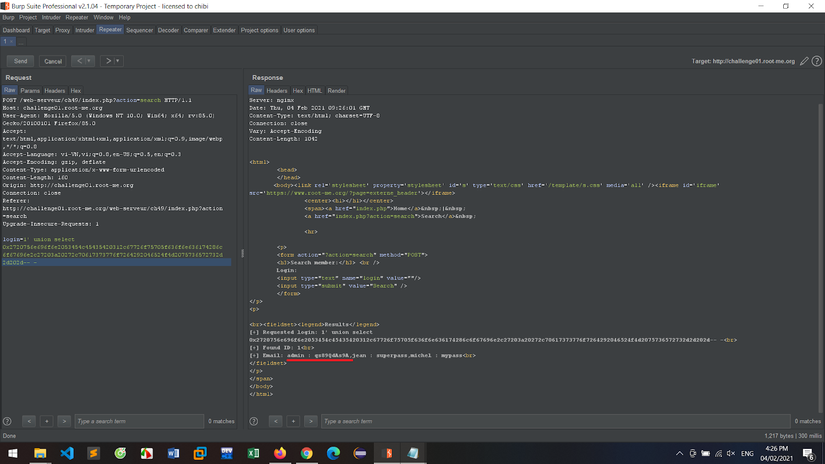Click the pencil icon to edit target
This screenshot has width=825, height=464.
tap(804, 61)
